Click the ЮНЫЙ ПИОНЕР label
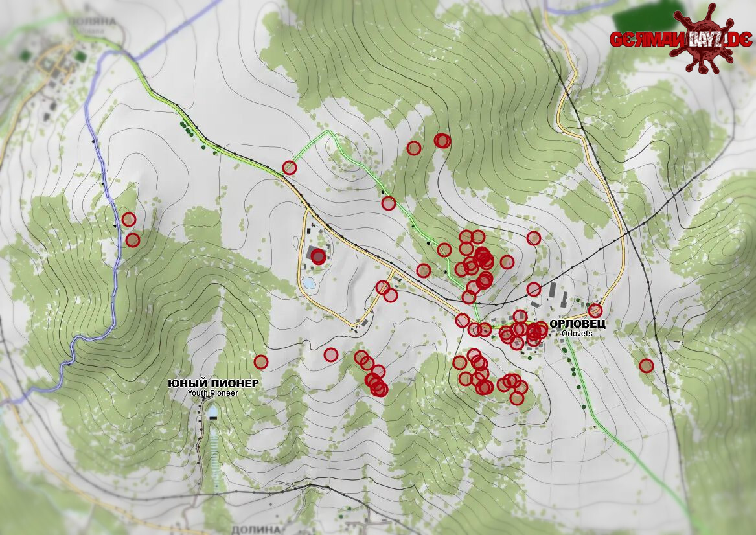Viewport: 756px width, 535px height. point(213,383)
